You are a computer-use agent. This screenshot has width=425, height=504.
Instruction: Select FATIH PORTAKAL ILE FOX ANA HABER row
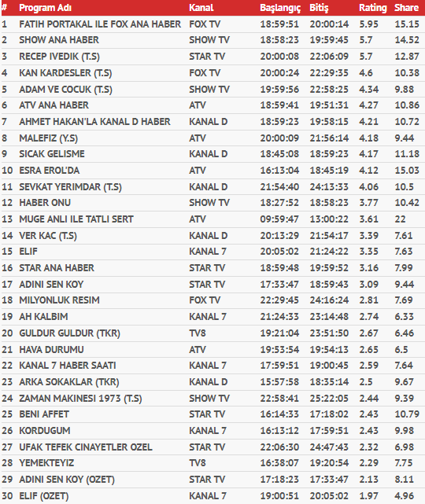pos(213,24)
